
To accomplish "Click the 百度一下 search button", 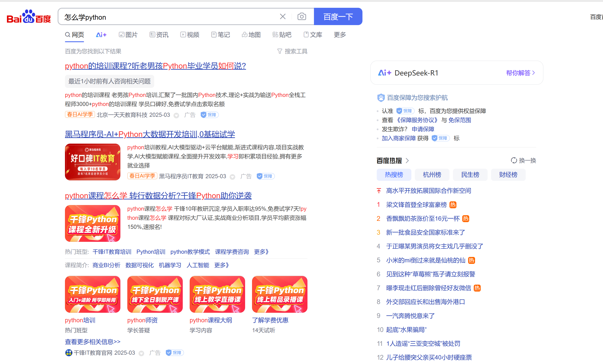I will (x=338, y=16).
